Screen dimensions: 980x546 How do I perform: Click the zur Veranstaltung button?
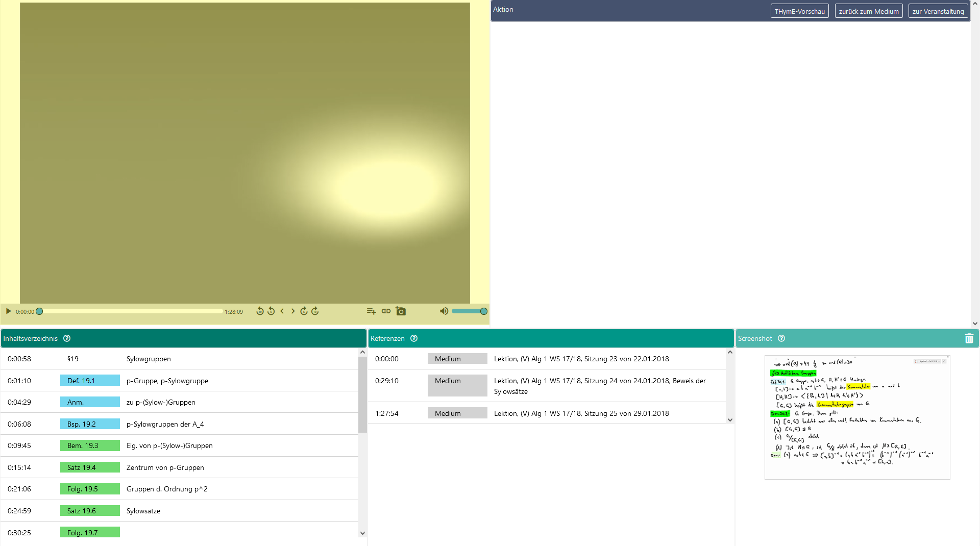coord(938,11)
